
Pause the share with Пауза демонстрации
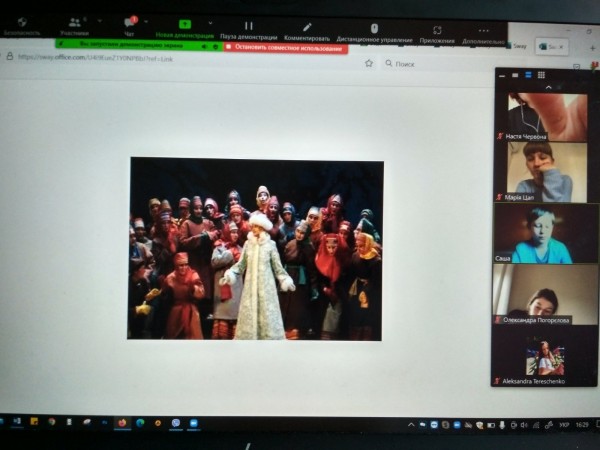[249, 31]
